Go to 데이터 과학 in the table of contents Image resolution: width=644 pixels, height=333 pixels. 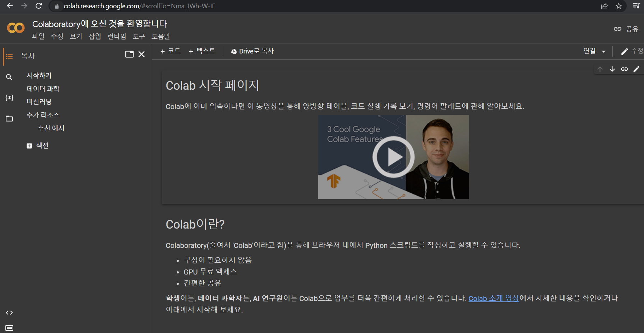(43, 89)
